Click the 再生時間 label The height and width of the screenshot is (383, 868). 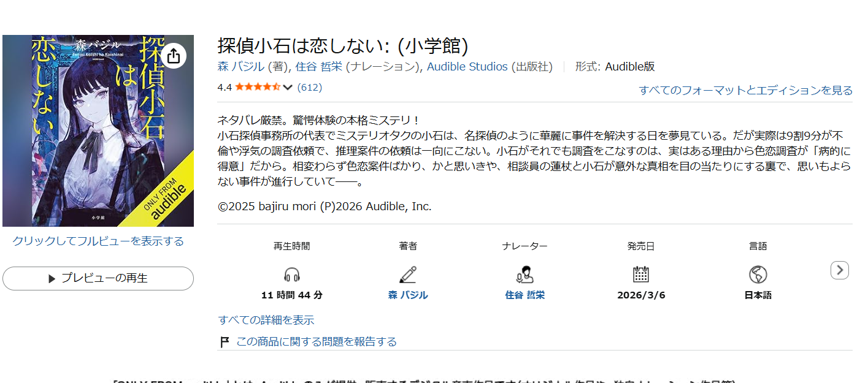pyautogui.click(x=292, y=246)
